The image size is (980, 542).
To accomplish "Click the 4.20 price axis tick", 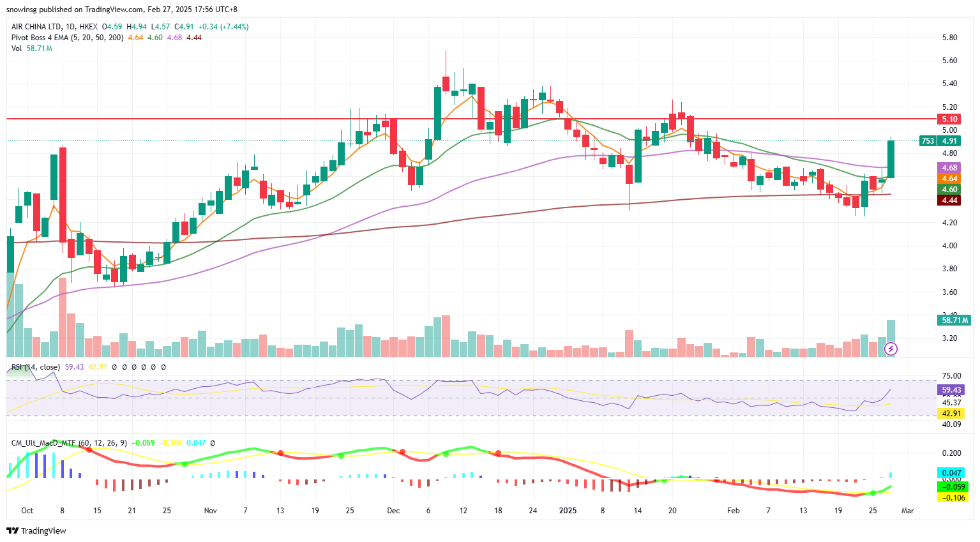I will coord(949,223).
